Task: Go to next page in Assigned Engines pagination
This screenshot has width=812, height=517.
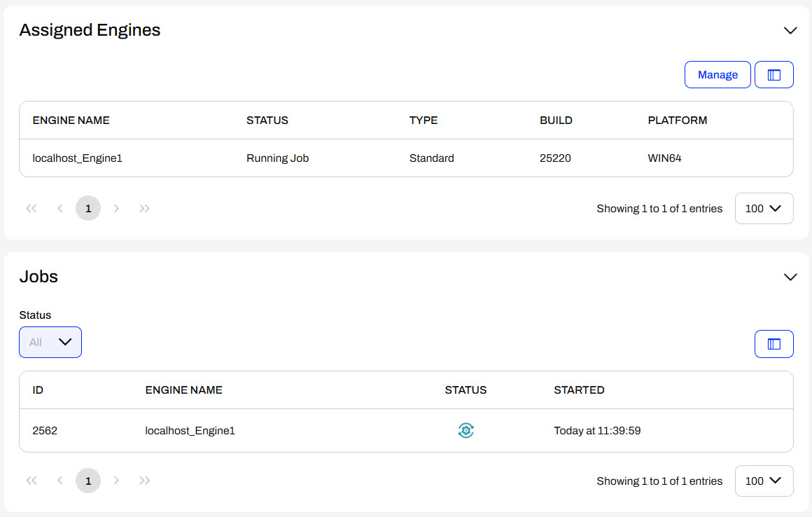Action: (117, 209)
